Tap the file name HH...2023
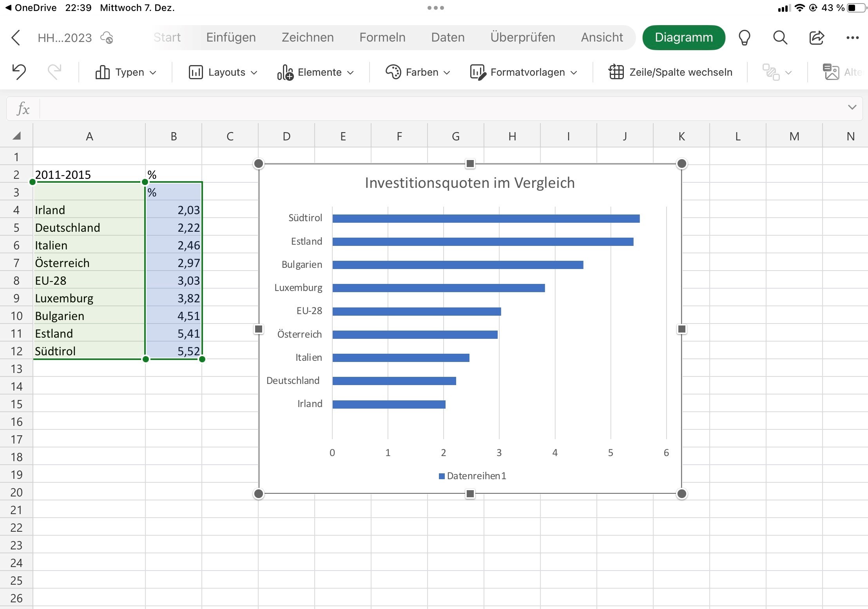868x609 pixels. (65, 38)
